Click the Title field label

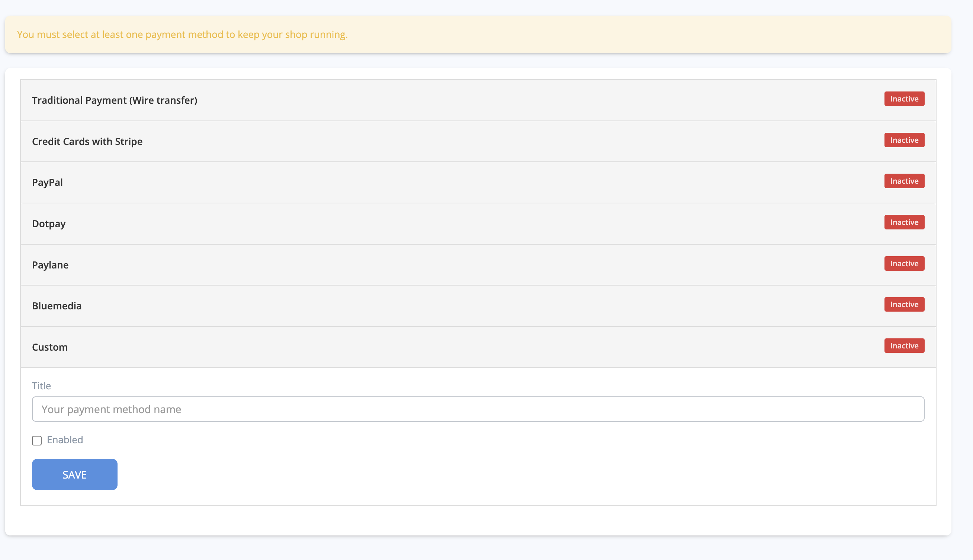coord(41,386)
